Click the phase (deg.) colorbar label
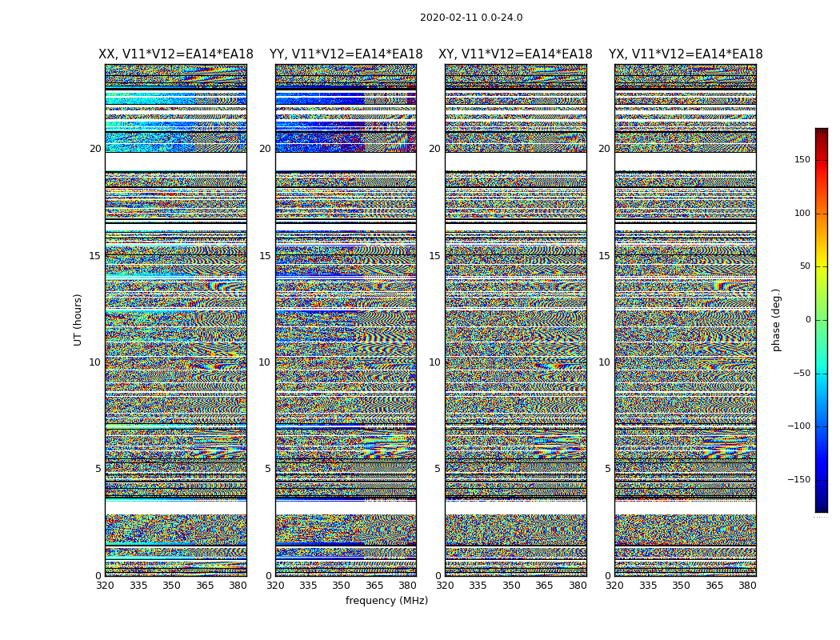This screenshot has width=840, height=640. 776,320
